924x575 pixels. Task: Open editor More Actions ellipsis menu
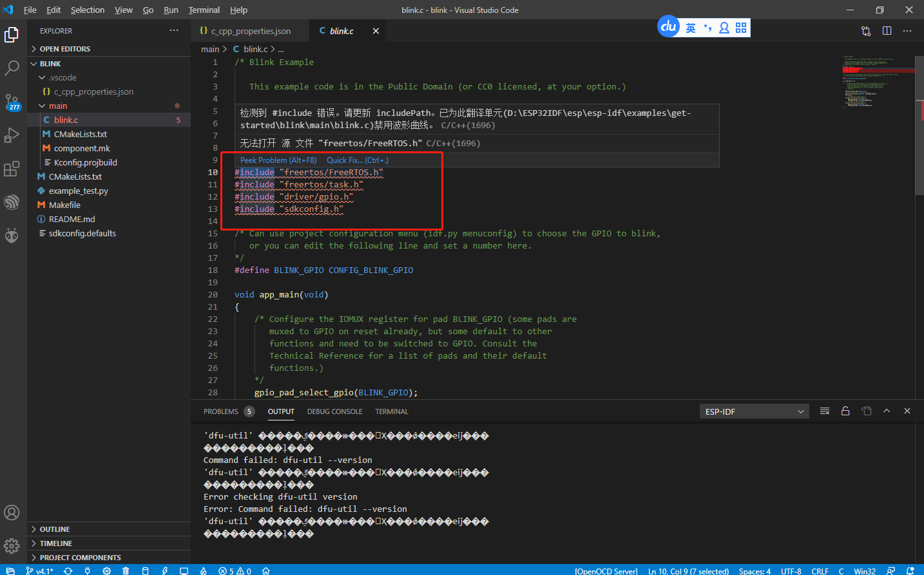pyautogui.click(x=907, y=31)
